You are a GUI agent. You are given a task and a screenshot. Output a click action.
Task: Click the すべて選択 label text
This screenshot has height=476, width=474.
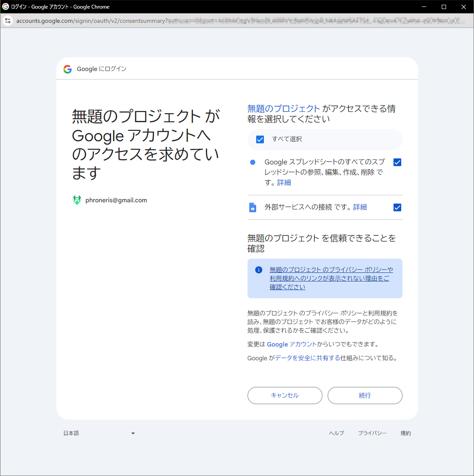(287, 139)
